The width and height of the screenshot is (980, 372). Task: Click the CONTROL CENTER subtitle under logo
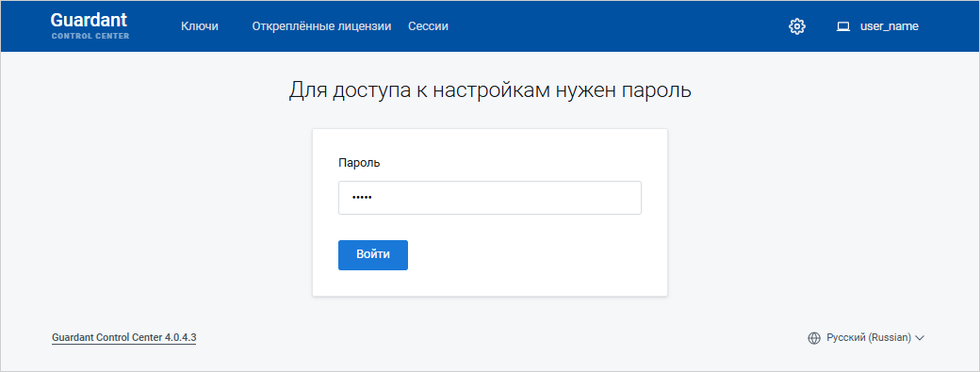[x=90, y=36]
